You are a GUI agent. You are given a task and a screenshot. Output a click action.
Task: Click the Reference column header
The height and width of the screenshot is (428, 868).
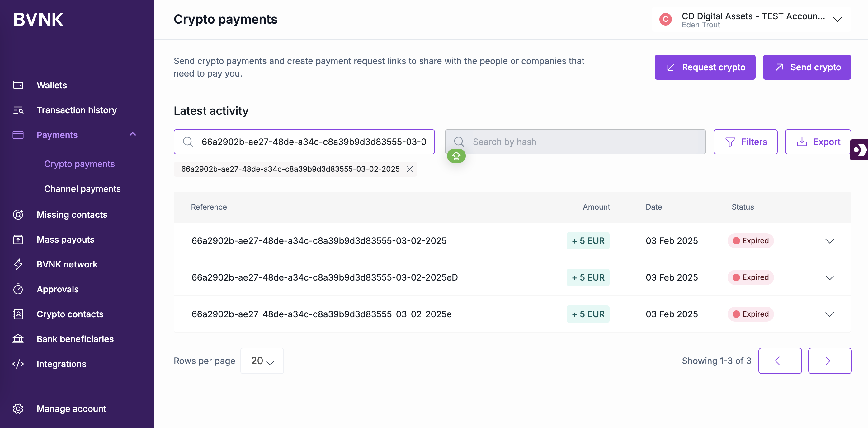[x=209, y=207]
